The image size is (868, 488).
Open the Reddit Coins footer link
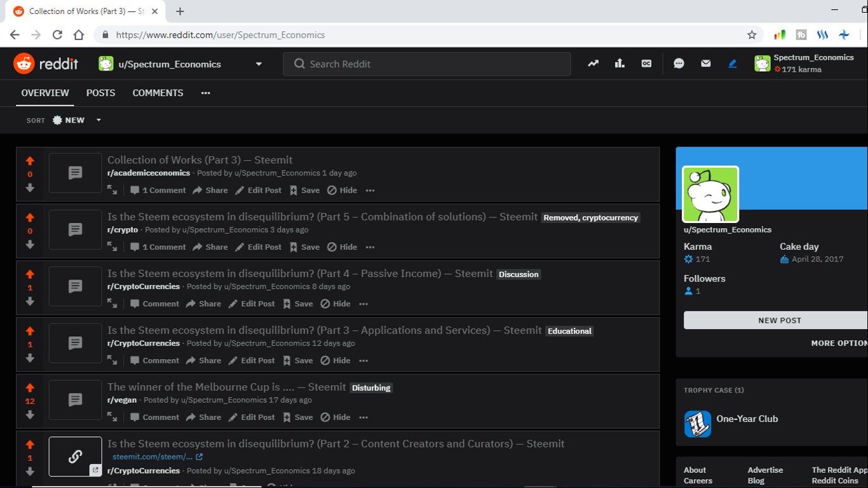835,481
